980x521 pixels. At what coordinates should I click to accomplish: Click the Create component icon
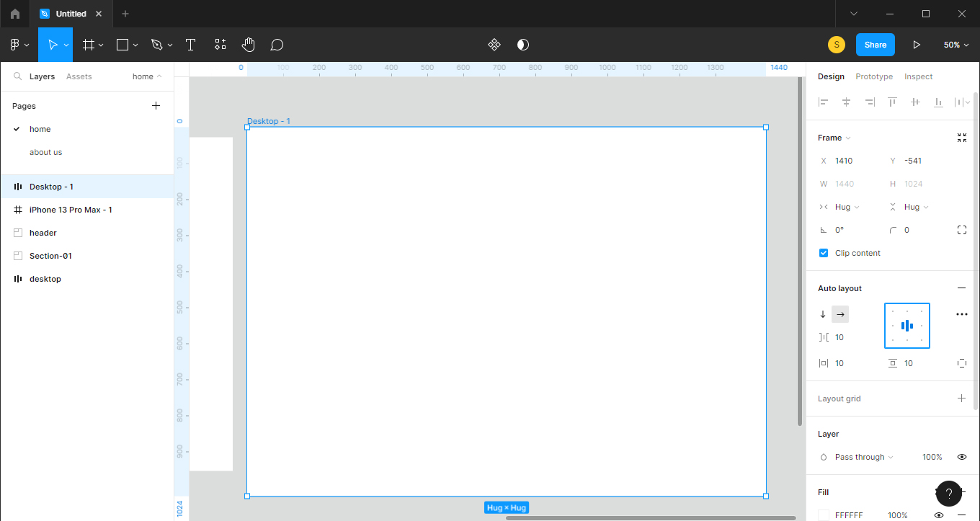click(x=494, y=45)
